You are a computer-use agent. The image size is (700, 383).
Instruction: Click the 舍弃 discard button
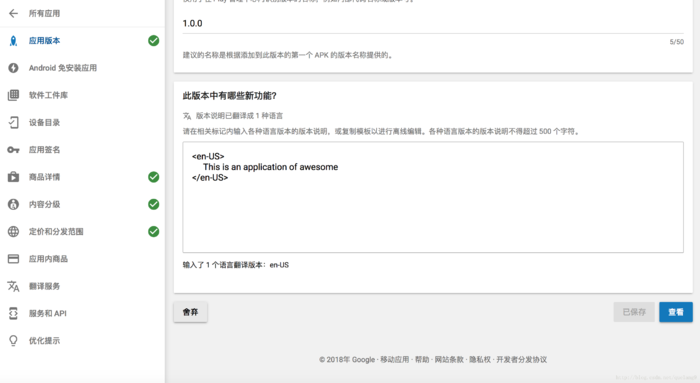tap(190, 312)
